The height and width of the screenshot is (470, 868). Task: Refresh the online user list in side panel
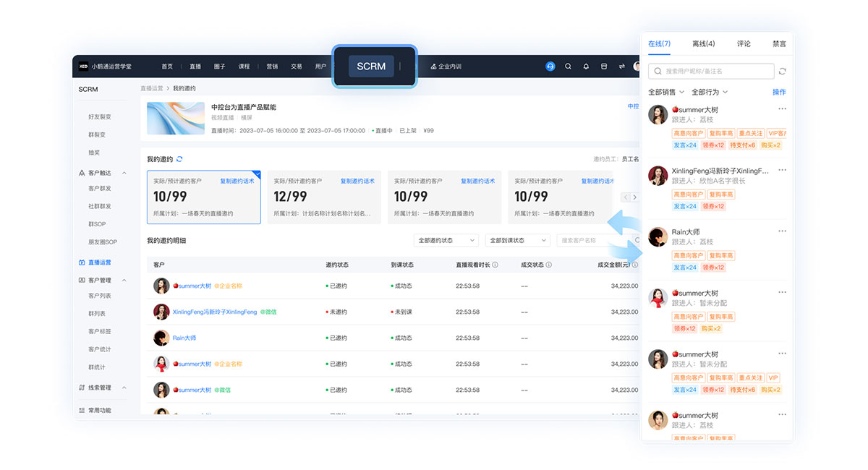tap(782, 72)
